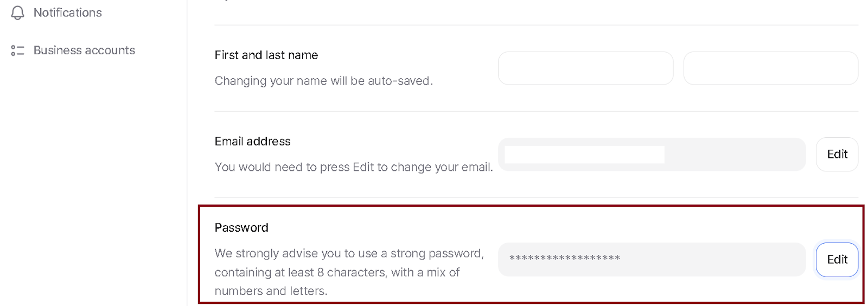This screenshot has width=868, height=306.
Task: Focus the first name input box
Action: pos(585,68)
